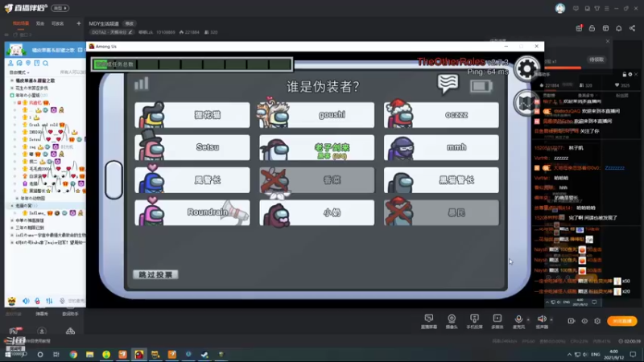Open Steam from the taskbar
644x362 pixels.
point(204,354)
